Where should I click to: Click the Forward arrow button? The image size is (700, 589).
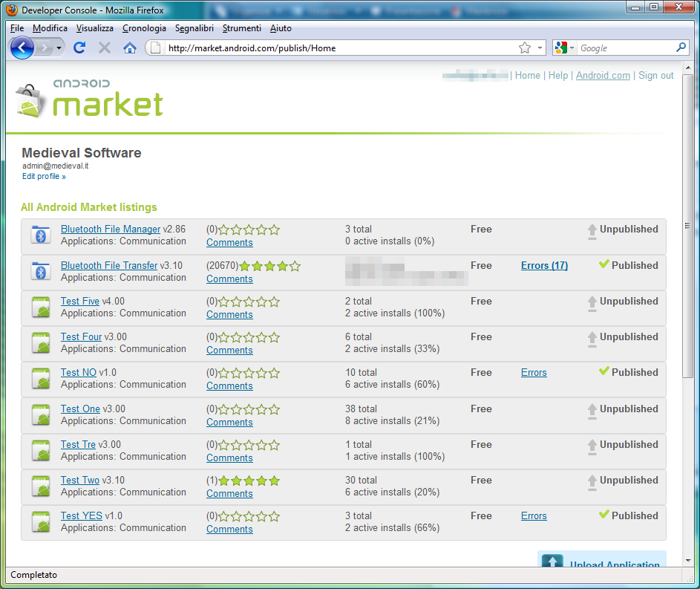(45, 48)
